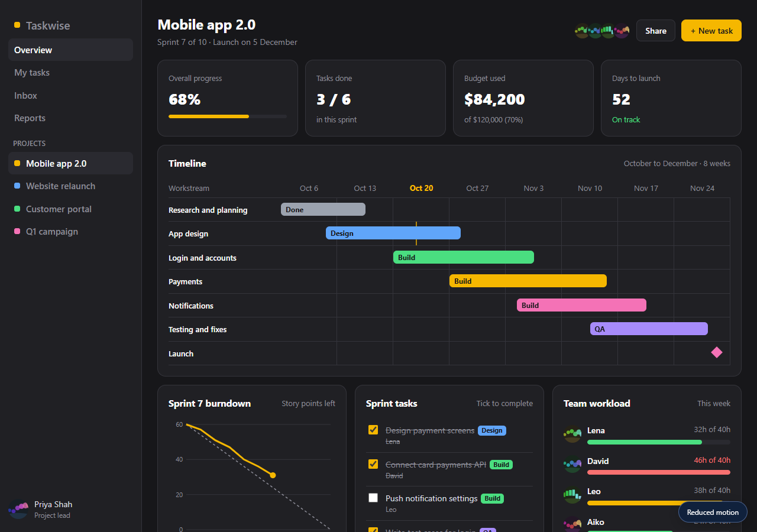
Task: Untick the Design payment screens checkbox
Action: [x=373, y=430]
